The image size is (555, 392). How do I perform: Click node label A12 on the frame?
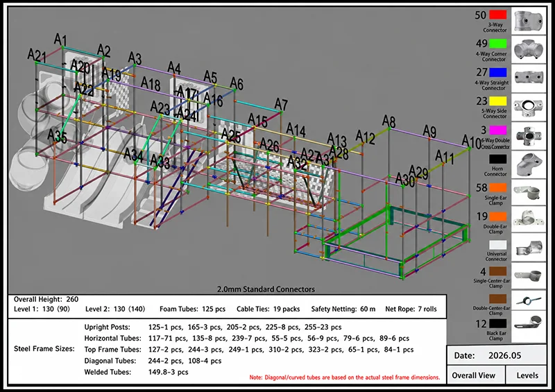click(x=366, y=137)
